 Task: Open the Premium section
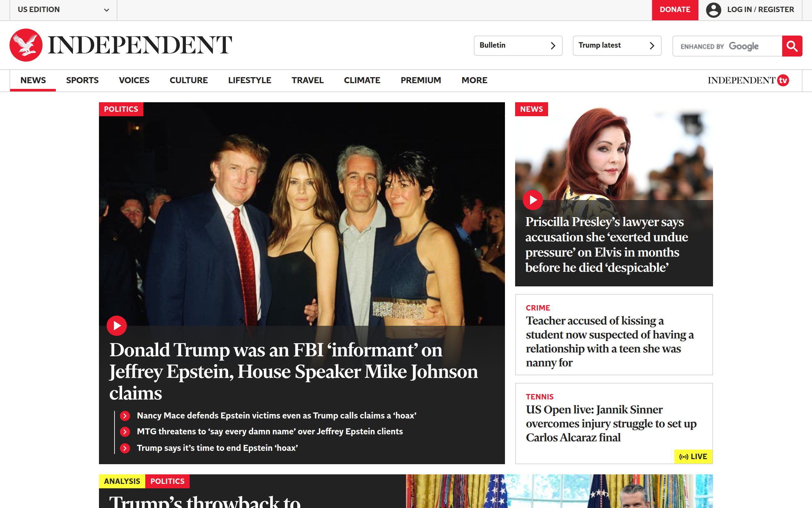click(421, 80)
